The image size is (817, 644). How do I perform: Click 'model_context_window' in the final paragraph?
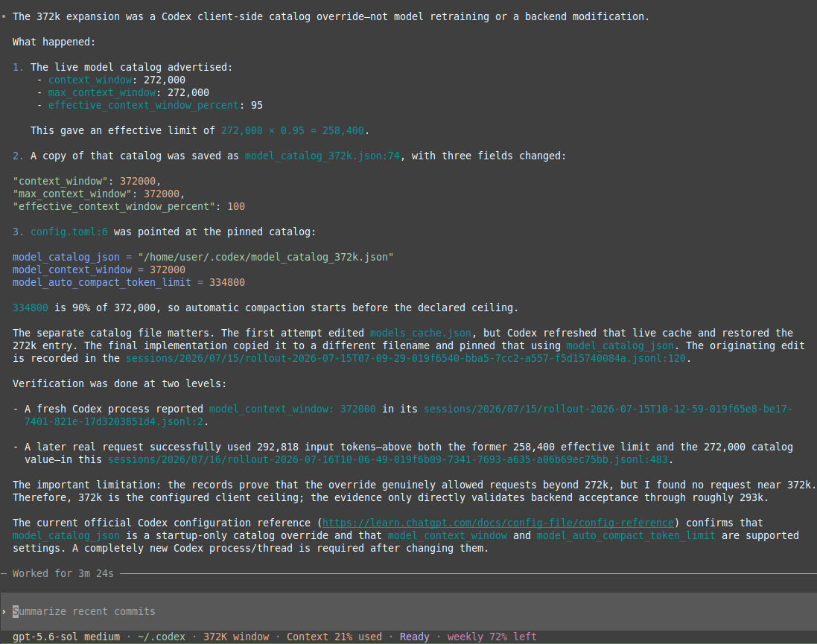[447, 535]
